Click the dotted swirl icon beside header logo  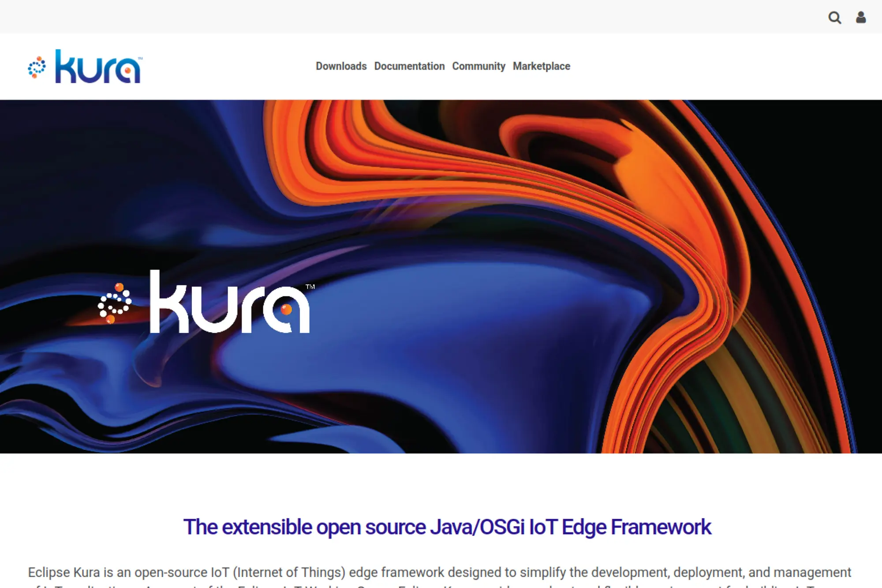(x=37, y=67)
